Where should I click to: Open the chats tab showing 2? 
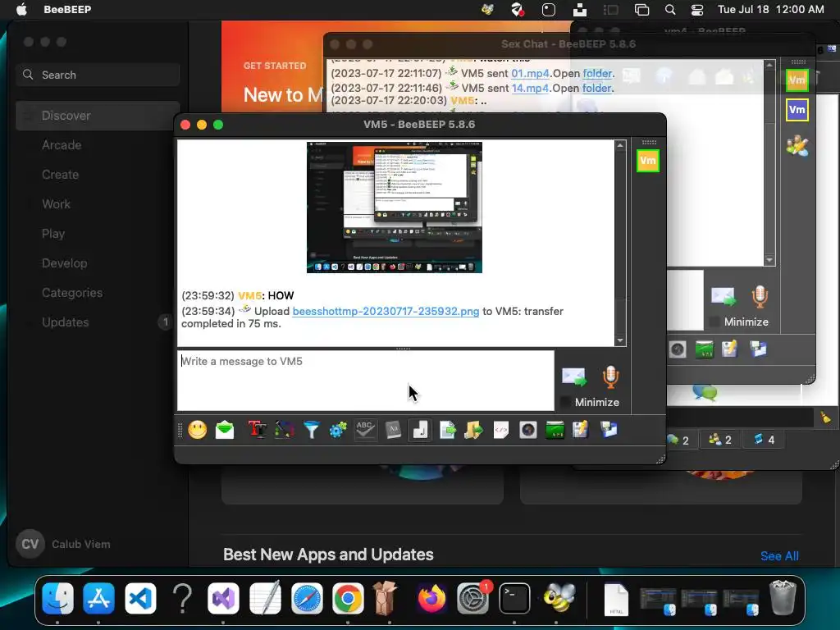(678, 441)
